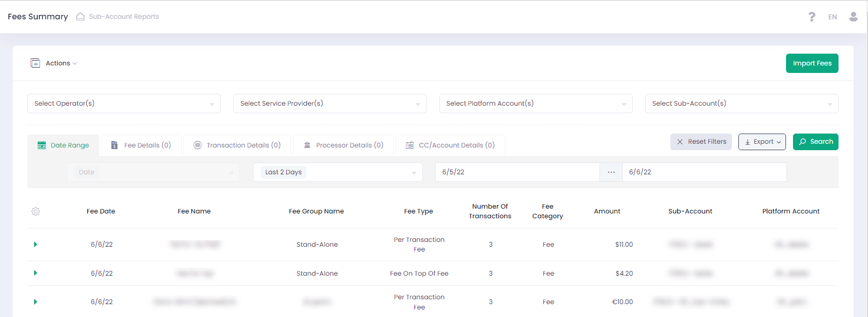The image size is (868, 317).
Task: Open the Select Operator(s) dropdown
Action: (x=124, y=104)
